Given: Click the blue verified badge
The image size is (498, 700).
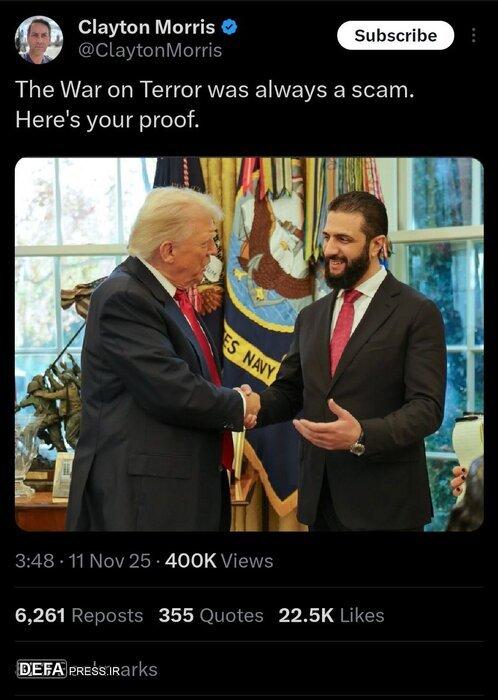Looking at the screenshot, I should coord(229,27).
